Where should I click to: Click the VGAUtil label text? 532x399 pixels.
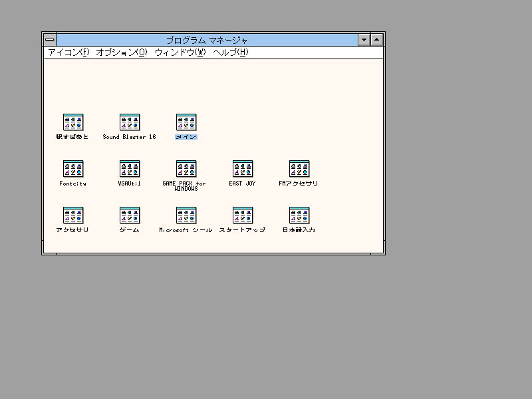[129, 184]
